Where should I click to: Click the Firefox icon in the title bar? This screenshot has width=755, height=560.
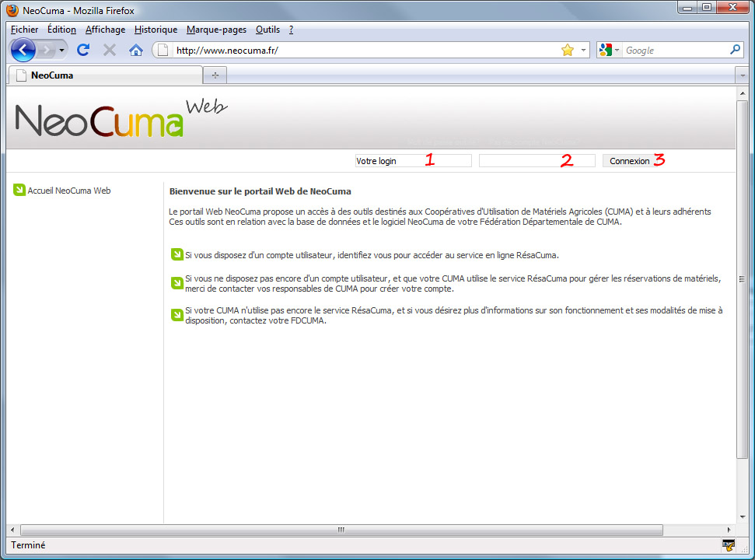pos(12,10)
